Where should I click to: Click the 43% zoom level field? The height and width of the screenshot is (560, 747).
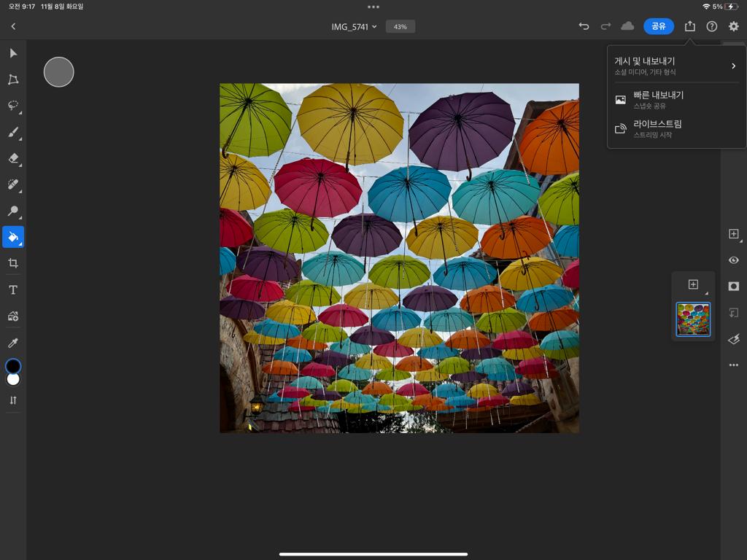click(x=400, y=27)
